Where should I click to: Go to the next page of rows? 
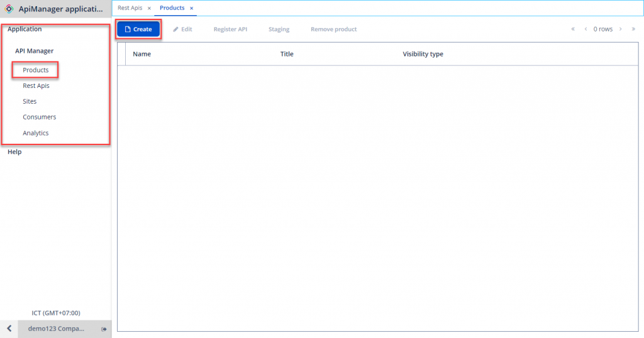click(620, 30)
